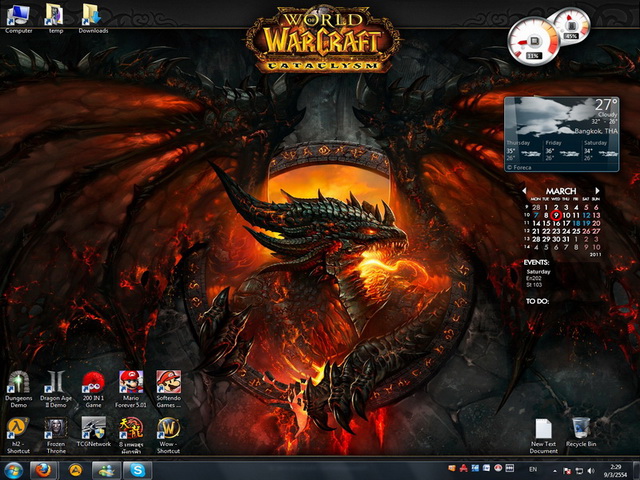
Task: Select date 25 in calendar
Action: 576,231
